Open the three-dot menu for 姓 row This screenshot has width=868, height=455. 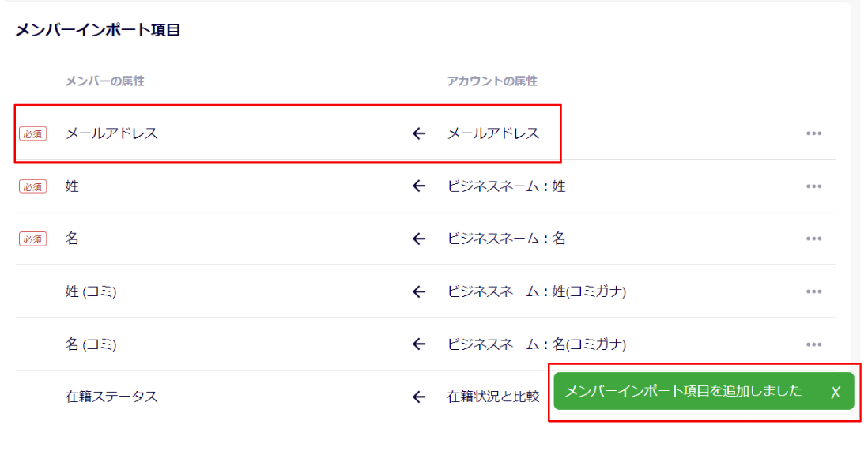pyautogui.click(x=813, y=186)
